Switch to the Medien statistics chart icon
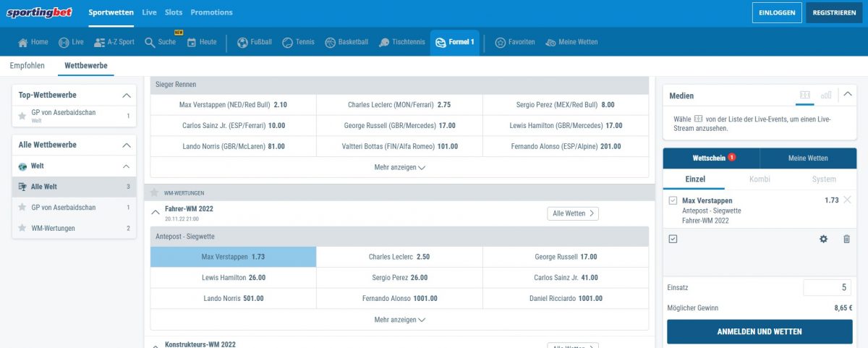868x348 pixels. pyautogui.click(x=826, y=95)
